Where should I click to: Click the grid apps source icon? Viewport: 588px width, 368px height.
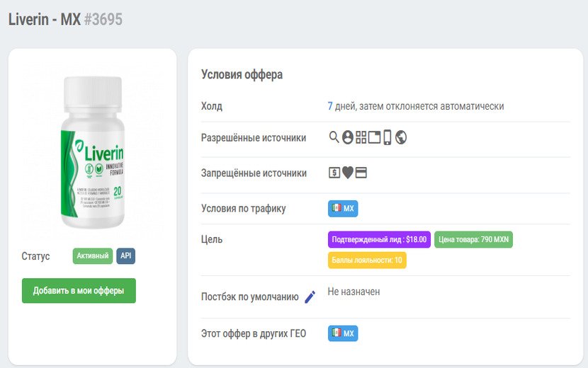361,137
